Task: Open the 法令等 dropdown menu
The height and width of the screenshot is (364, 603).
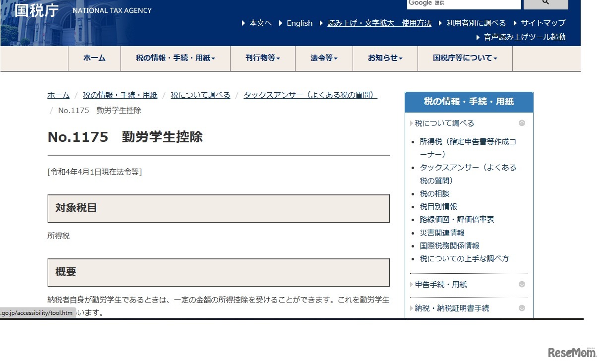Action: [324, 58]
